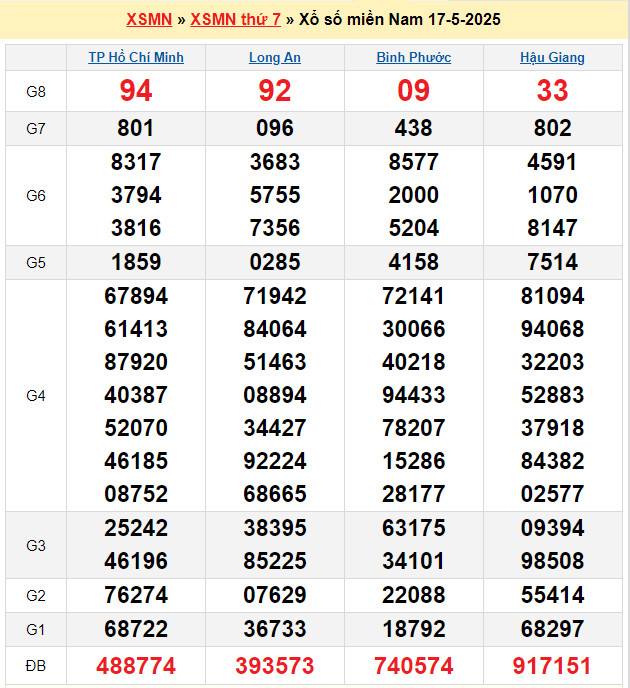Open the Bình Phước column link

(414, 57)
